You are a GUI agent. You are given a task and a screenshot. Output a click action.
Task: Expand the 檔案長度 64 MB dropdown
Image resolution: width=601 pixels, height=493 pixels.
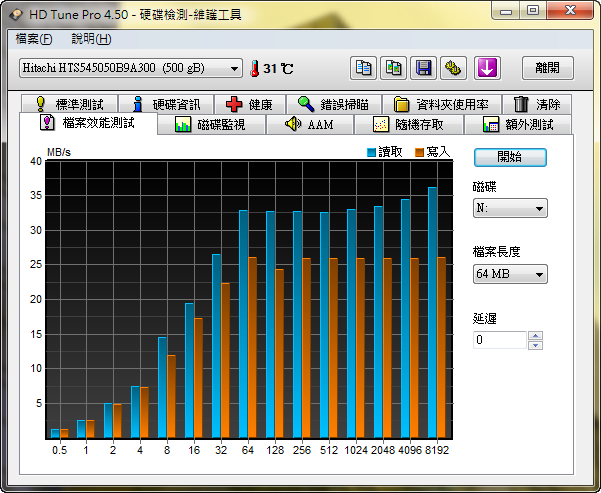pos(510,274)
